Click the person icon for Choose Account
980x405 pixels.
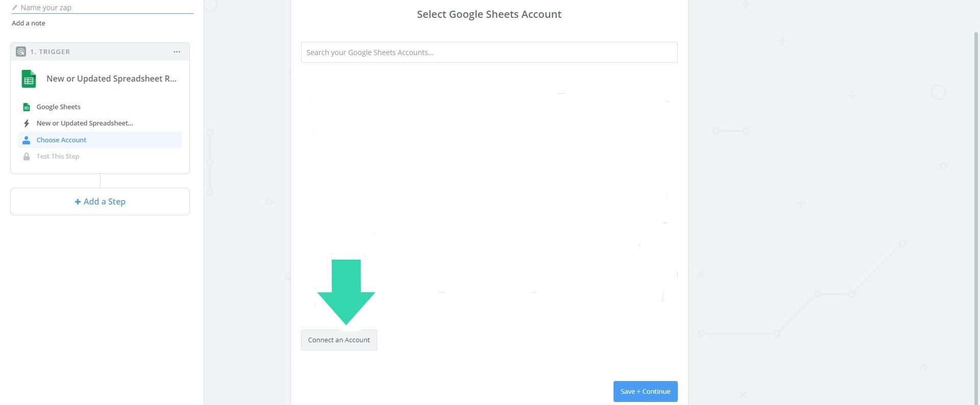coord(27,140)
